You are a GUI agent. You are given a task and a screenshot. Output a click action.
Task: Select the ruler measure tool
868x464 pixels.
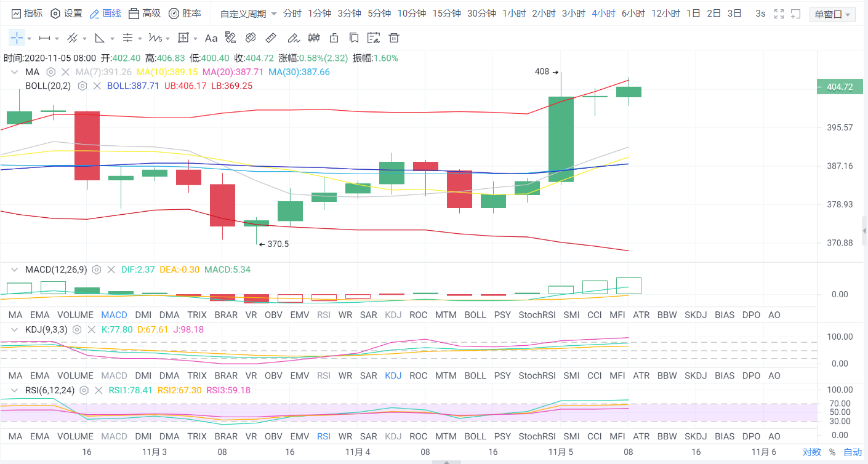click(x=270, y=38)
